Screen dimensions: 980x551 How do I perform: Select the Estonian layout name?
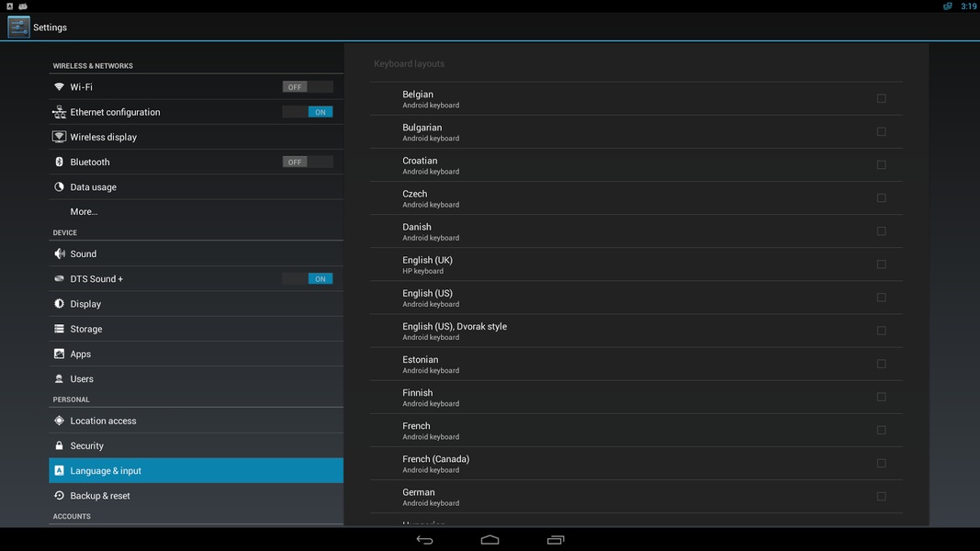pos(420,360)
